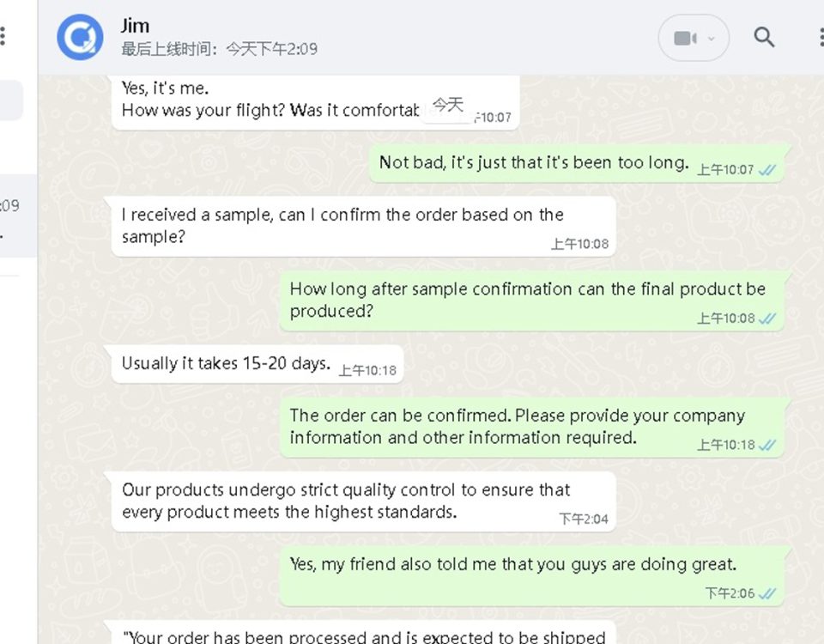This screenshot has width=824, height=644.
Task: Click the "my friend also told me" message
Action: [x=532, y=576]
